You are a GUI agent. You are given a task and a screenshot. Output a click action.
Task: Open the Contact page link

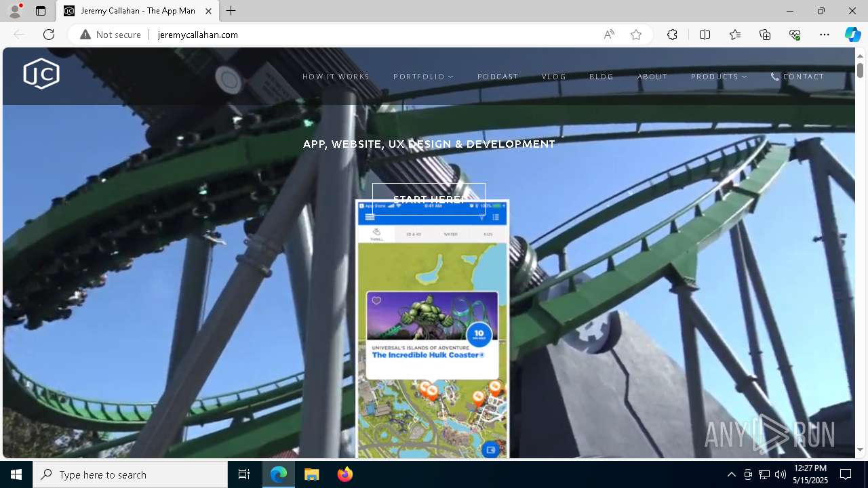[797, 77]
